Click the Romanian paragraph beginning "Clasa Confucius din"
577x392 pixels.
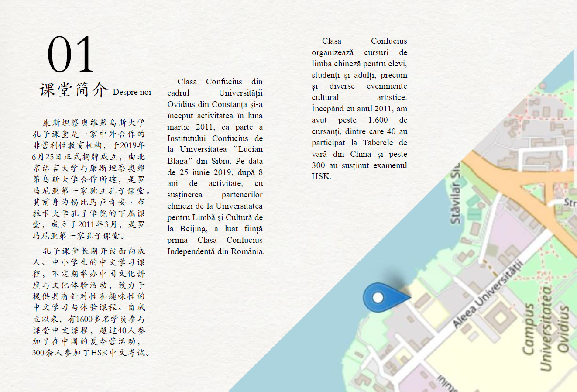click(x=215, y=166)
